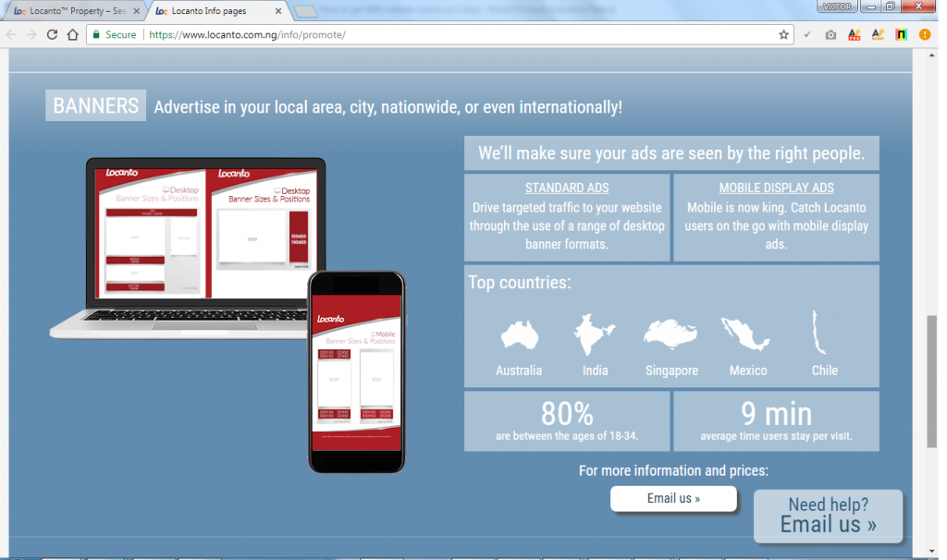
Task: Click the white Email us button
Action: tap(673, 498)
